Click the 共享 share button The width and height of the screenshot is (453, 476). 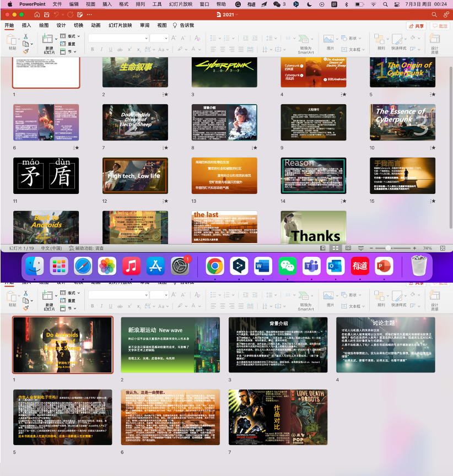click(x=416, y=26)
